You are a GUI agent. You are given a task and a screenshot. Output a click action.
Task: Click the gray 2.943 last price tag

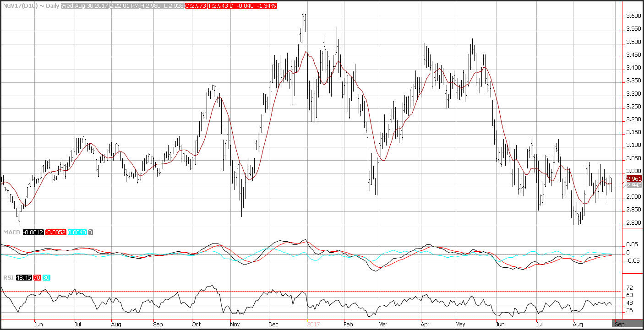[634, 185]
